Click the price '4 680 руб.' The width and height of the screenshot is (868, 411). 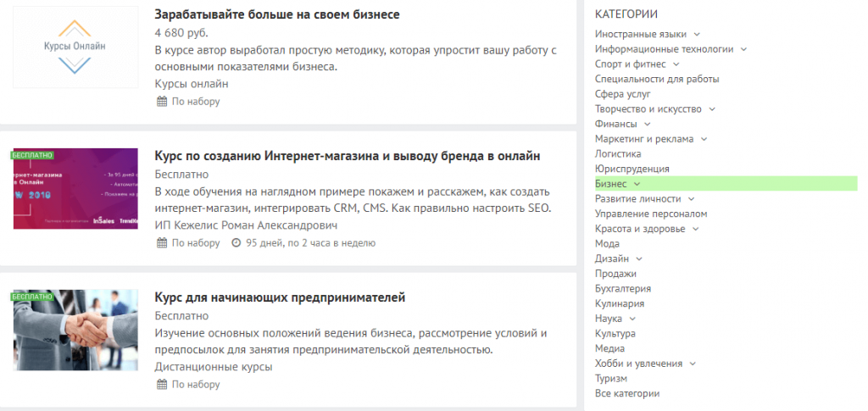point(181,33)
